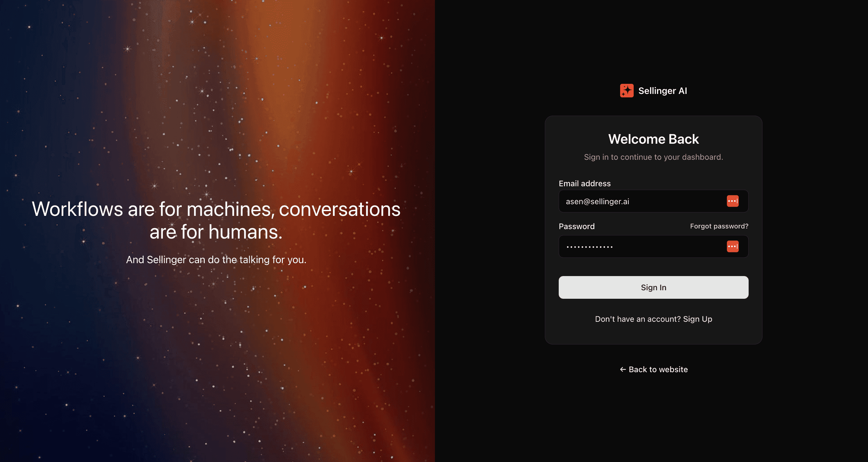
Task: Focus the Password input field
Action: click(653, 246)
